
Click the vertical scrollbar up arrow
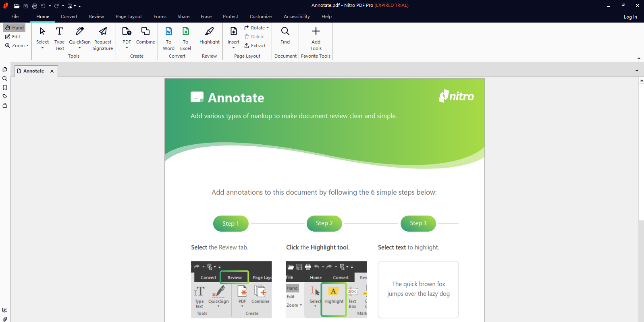(641, 81)
